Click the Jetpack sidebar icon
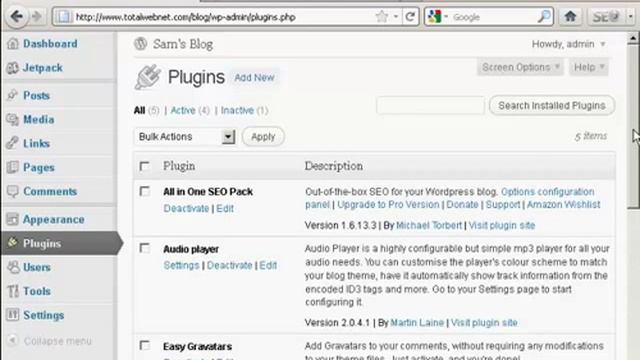The height and width of the screenshot is (360, 640). pyautogui.click(x=13, y=68)
